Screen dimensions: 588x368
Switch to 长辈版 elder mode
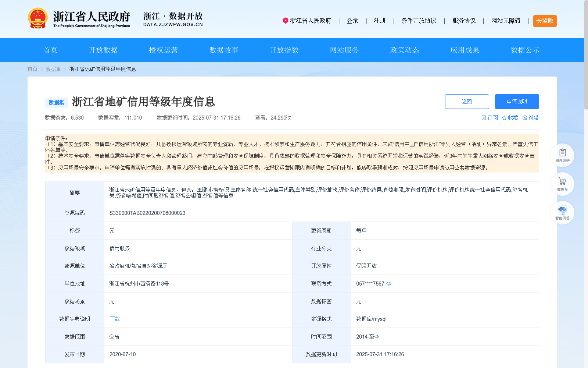545,21
